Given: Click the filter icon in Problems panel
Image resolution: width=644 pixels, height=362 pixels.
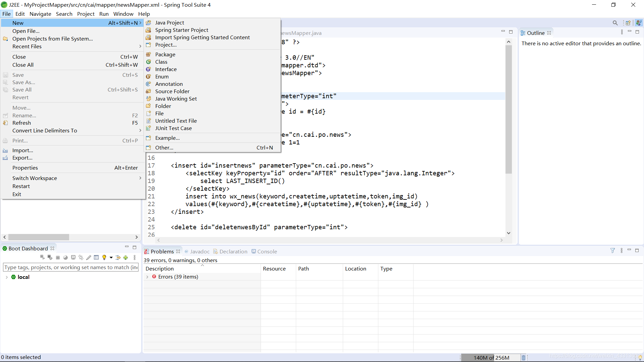Looking at the screenshot, I should [612, 251].
